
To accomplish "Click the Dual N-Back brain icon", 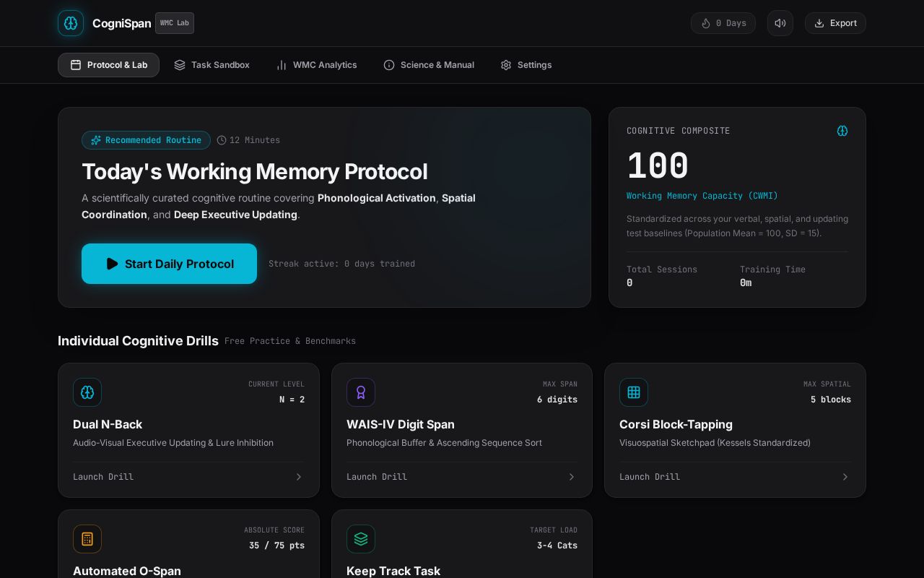I will click(x=87, y=392).
